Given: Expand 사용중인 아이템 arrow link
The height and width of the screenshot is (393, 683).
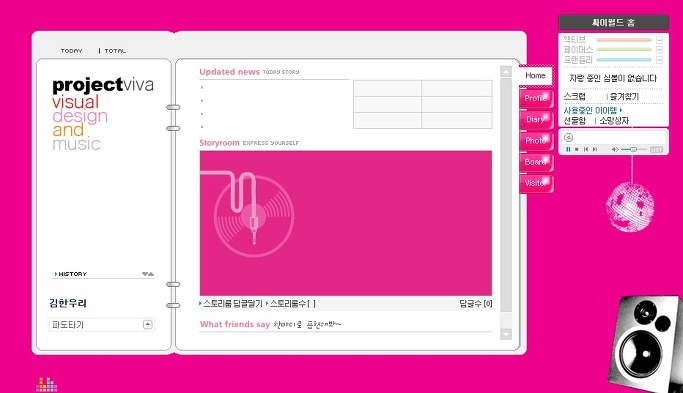Looking at the screenshot, I should pyautogui.click(x=593, y=110).
